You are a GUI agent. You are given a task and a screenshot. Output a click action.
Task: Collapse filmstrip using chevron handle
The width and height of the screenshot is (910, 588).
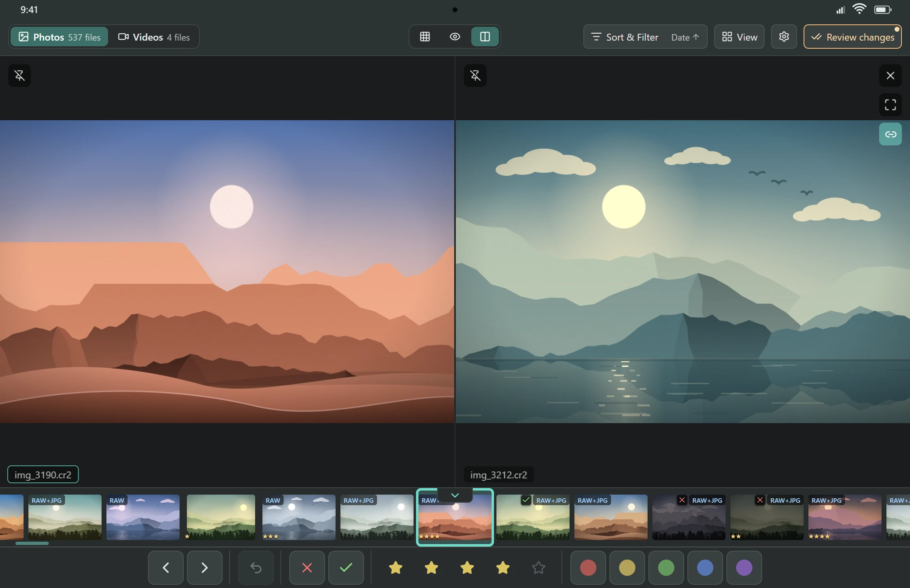click(455, 495)
